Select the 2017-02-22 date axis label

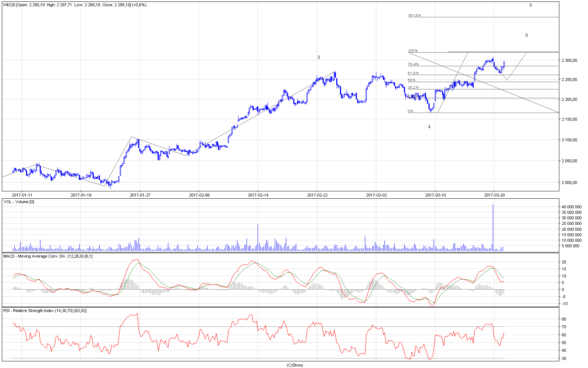(x=317, y=195)
